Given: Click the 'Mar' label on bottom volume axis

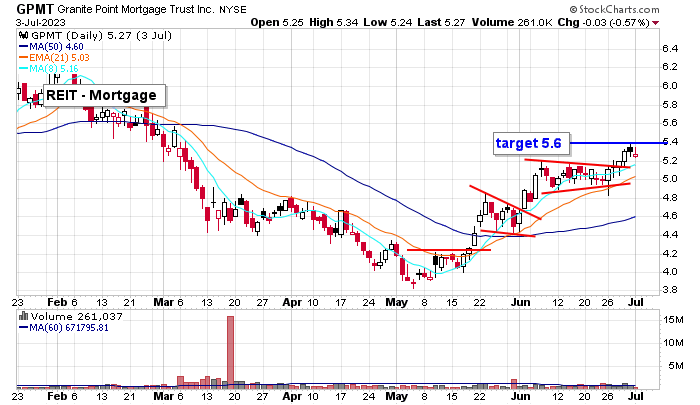Looking at the screenshot, I should point(163,396).
